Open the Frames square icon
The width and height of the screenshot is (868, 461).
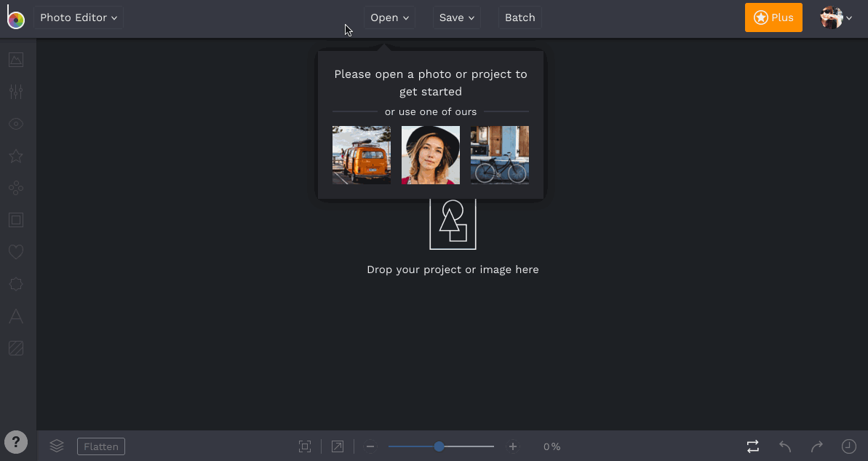click(x=16, y=220)
